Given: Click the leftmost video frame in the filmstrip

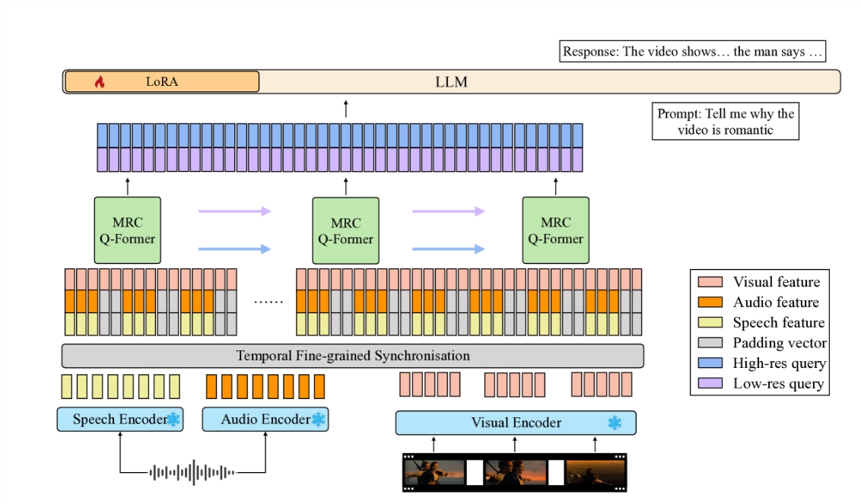Looking at the screenshot, I should [434, 473].
